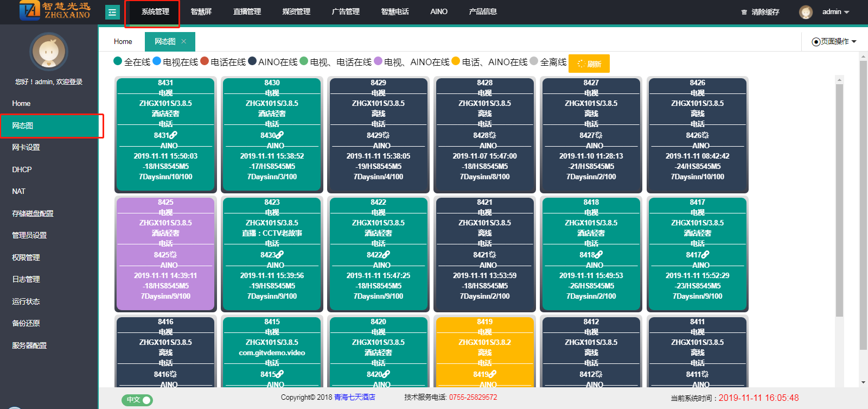The height and width of the screenshot is (409, 868).
Task: Click the link icon next to phone 8431
Action: 174,135
